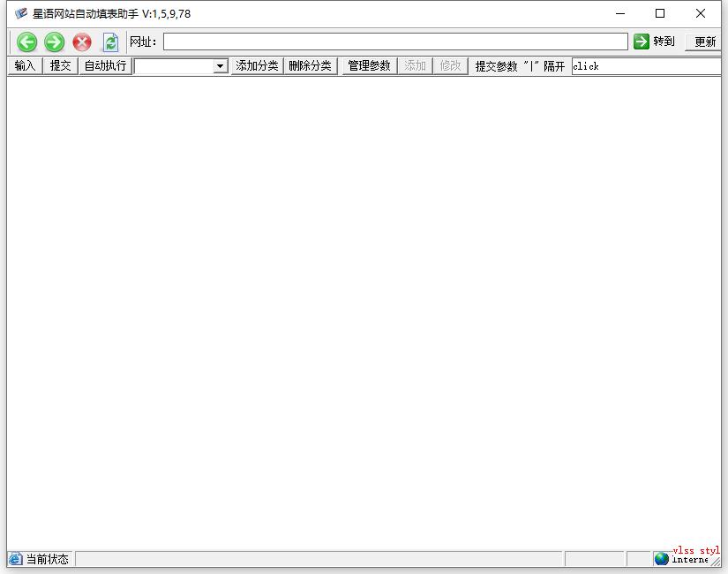Screen dimensions: 728x574
Task: Click the IE icon in the status bar
Action: pos(15,559)
